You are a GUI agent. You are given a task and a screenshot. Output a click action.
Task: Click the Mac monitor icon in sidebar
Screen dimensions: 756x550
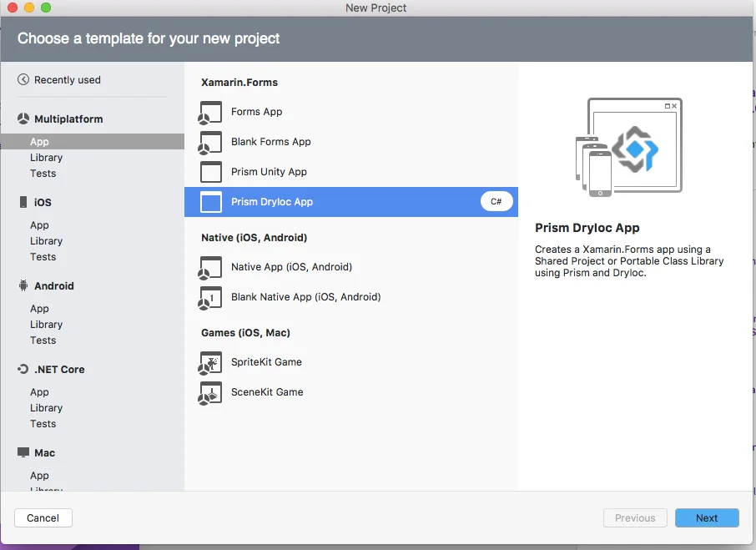23,452
